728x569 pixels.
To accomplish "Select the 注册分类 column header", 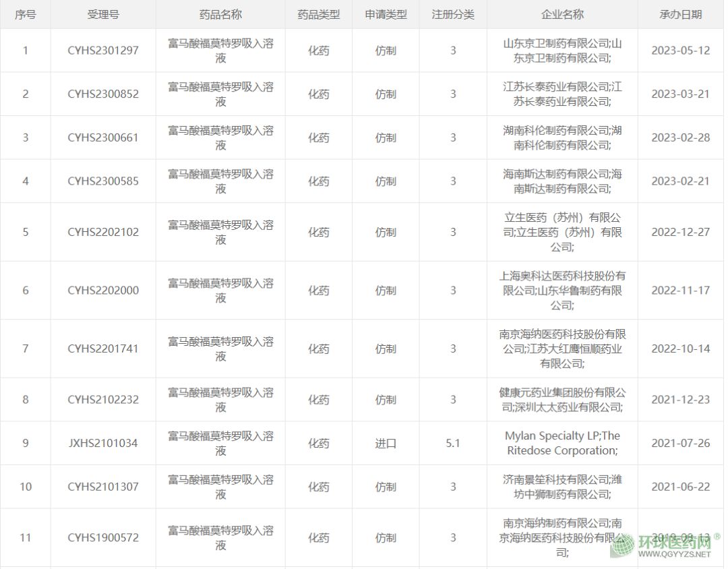I will [x=453, y=14].
